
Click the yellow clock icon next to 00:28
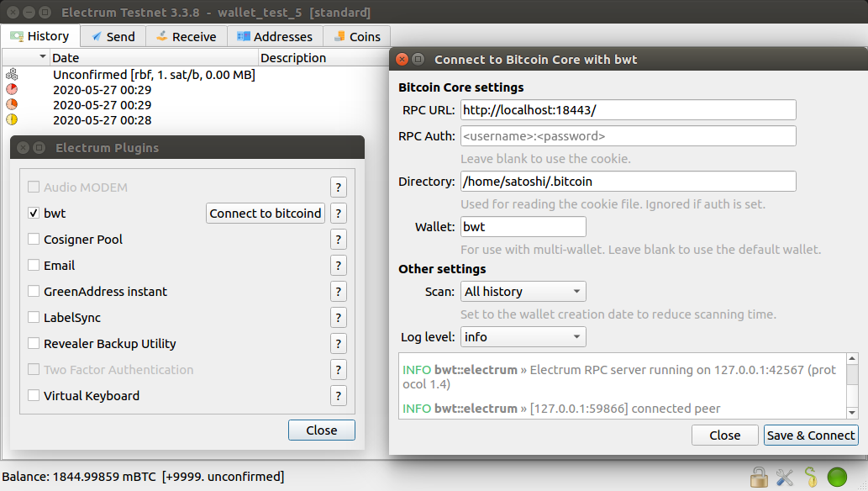pos(10,119)
